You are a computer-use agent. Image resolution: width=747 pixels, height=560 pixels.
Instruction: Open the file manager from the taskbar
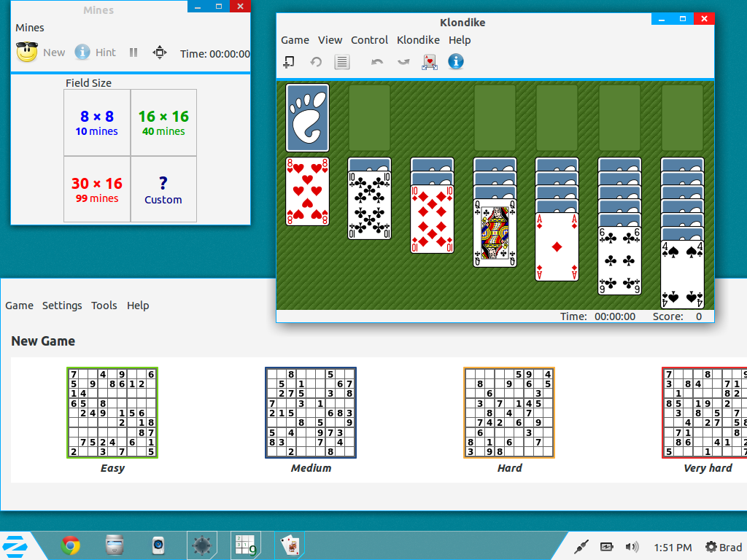(115, 545)
